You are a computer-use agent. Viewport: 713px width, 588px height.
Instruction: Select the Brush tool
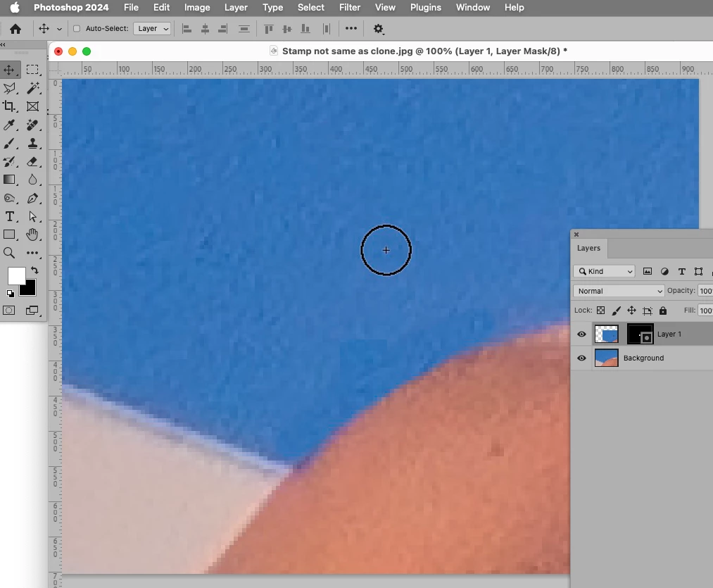pos(9,144)
